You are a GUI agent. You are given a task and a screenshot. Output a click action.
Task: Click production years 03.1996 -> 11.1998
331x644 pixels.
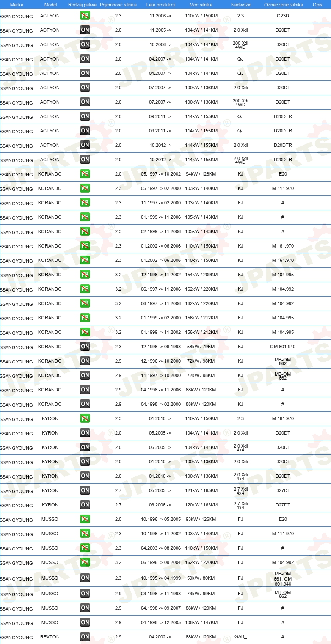[161, 594]
